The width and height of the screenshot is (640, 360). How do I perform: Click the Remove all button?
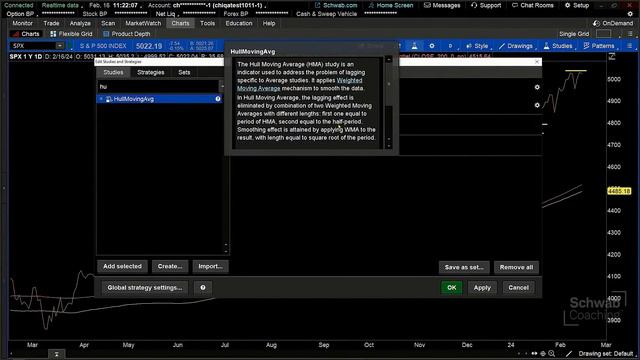click(516, 267)
